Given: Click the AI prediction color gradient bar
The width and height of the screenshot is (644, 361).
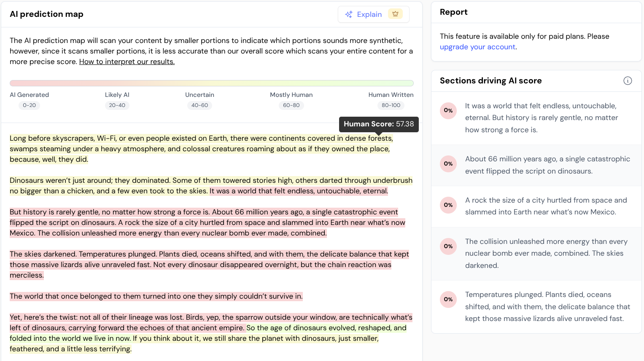Looking at the screenshot, I should pyautogui.click(x=211, y=83).
